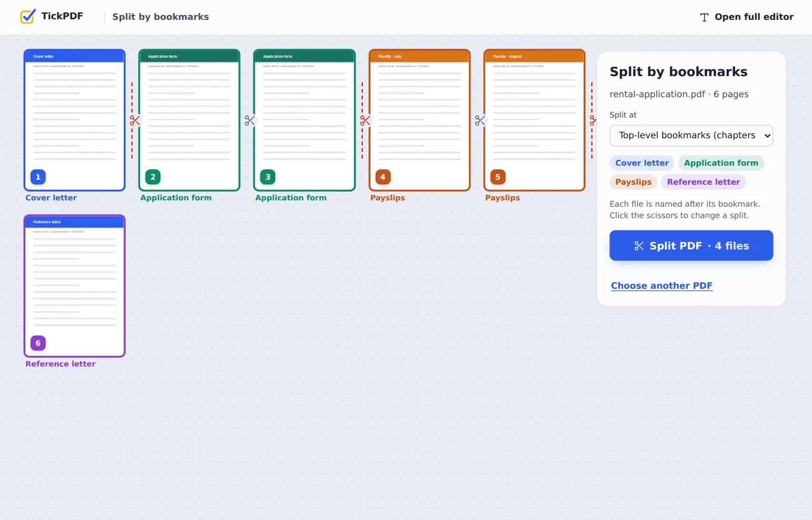Viewport: 812px width, 520px height.
Task: Click rental-application.pdf · 6 pages text
Action: pos(679,94)
